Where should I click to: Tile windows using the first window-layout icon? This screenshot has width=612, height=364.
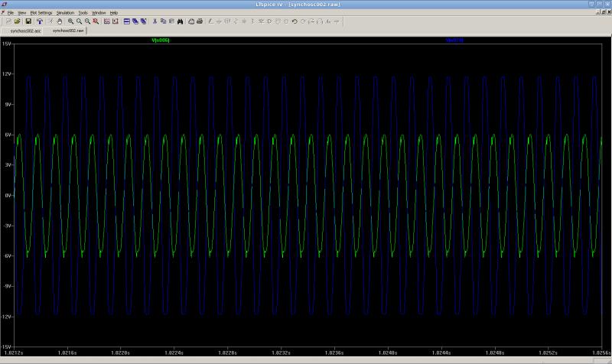[126, 21]
